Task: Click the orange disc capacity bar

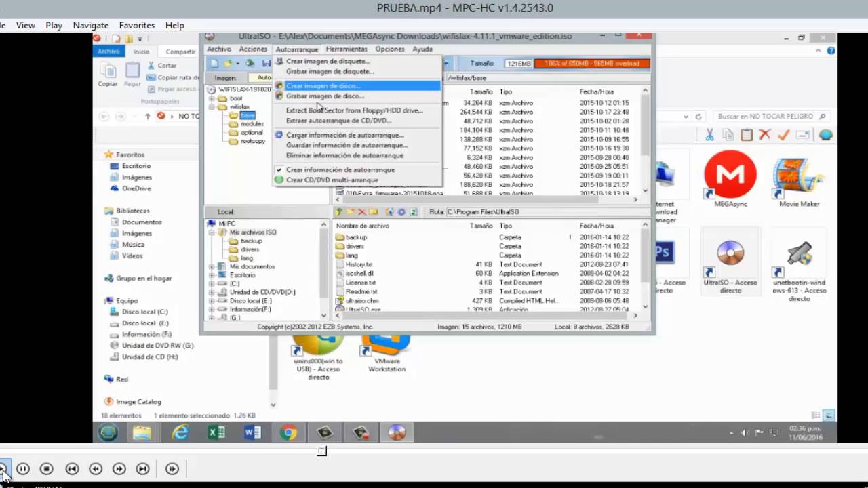Action: coord(591,64)
